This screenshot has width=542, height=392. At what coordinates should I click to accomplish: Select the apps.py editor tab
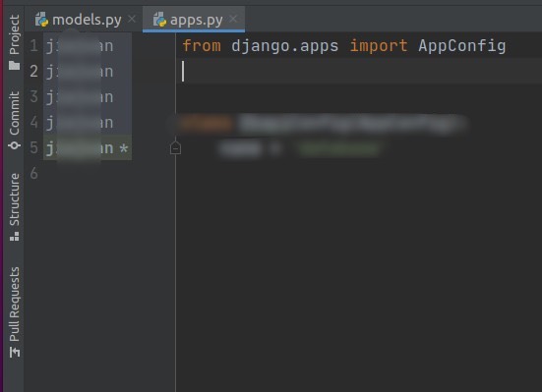click(196, 20)
